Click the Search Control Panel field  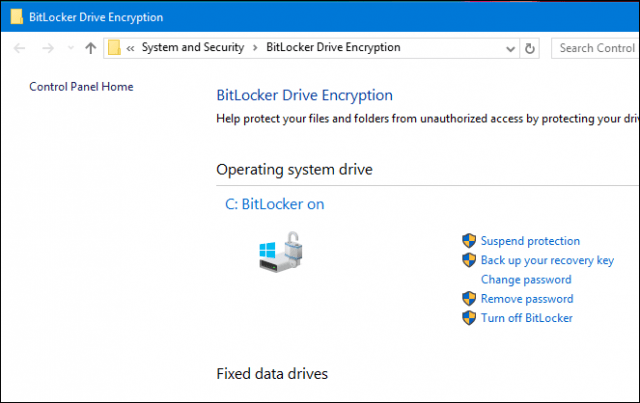point(596,48)
